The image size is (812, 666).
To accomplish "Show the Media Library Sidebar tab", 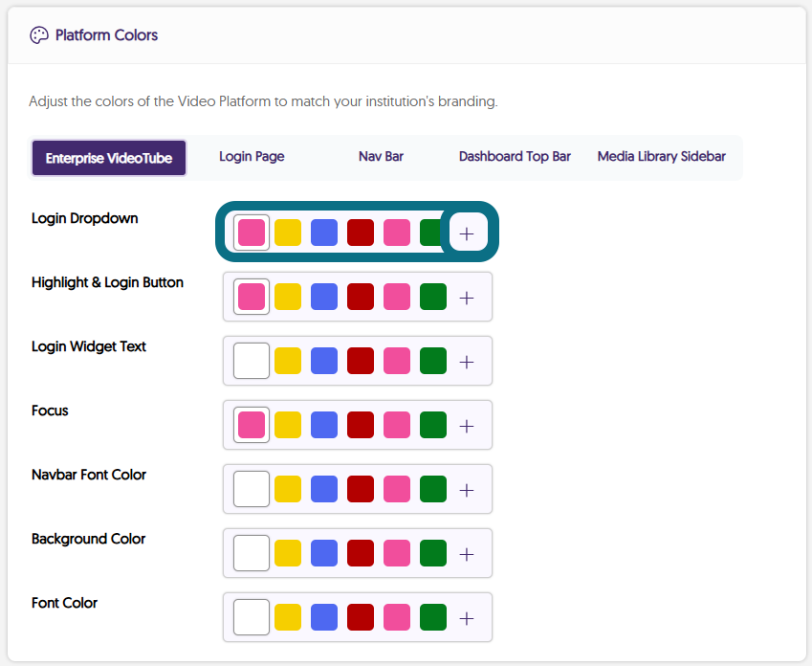I will [x=661, y=157].
